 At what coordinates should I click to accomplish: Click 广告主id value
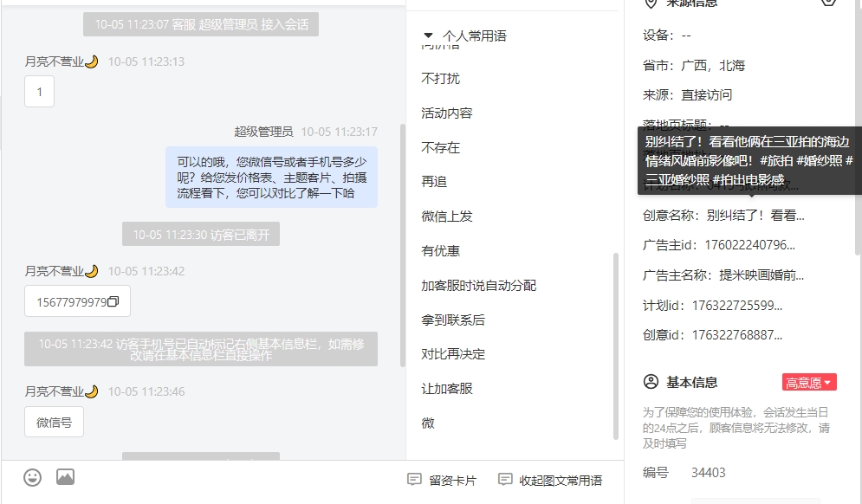click(x=750, y=245)
